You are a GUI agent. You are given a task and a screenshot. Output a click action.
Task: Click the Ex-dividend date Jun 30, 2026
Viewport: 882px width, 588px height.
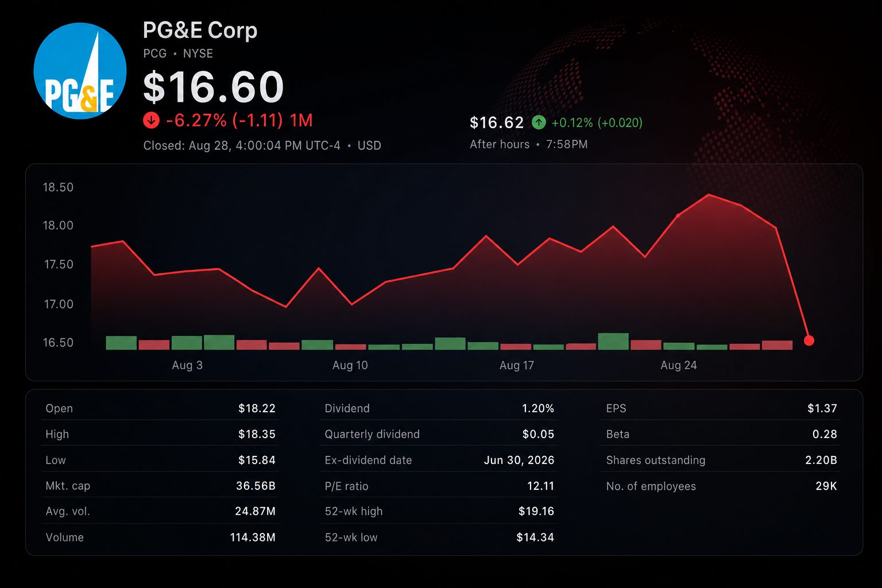coord(519,460)
